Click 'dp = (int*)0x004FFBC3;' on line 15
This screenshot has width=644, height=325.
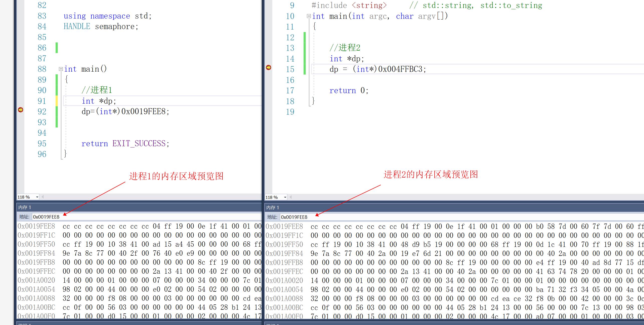coord(378,69)
